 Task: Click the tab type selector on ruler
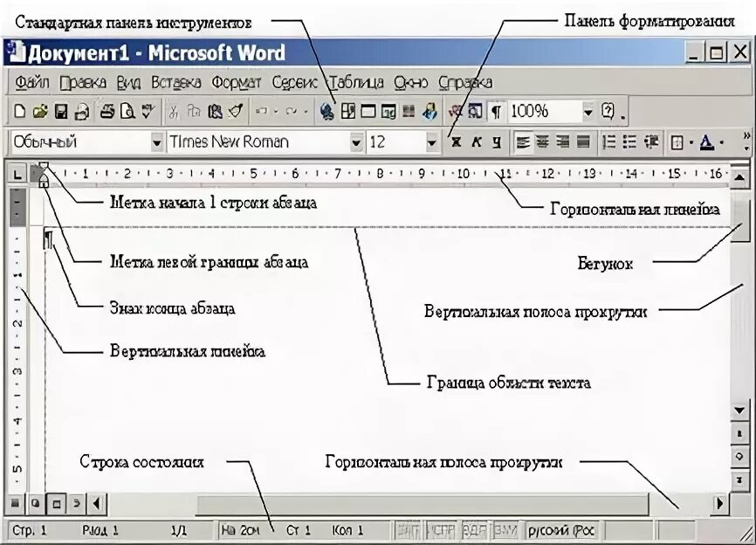pos(17,174)
